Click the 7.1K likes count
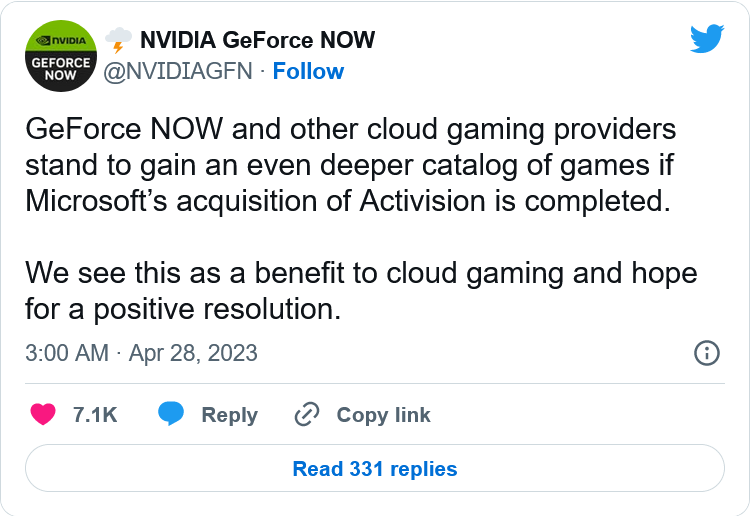Screen dimensions: 750x516 (95, 415)
